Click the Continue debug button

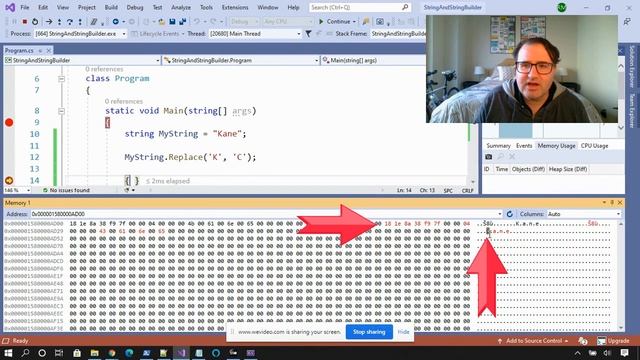click(335, 22)
